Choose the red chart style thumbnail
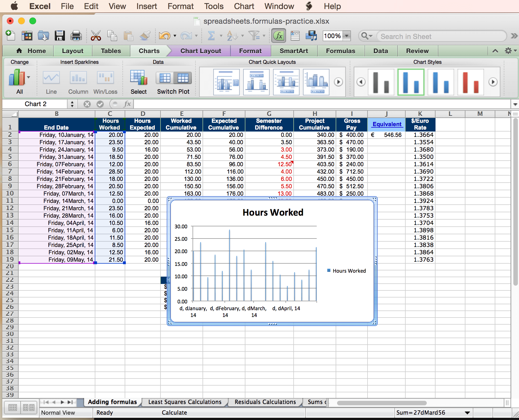This screenshot has width=519, height=420. pos(470,82)
